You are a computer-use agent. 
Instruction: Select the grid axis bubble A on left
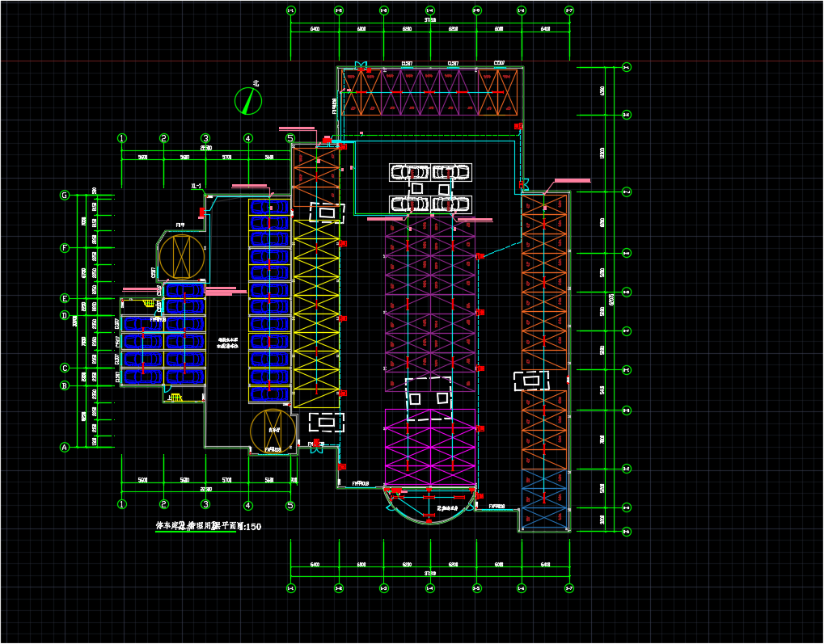(x=65, y=447)
